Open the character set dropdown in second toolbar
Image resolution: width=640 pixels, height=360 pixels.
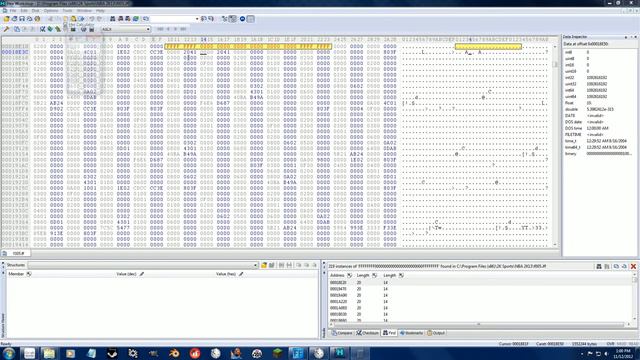click(x=148, y=29)
